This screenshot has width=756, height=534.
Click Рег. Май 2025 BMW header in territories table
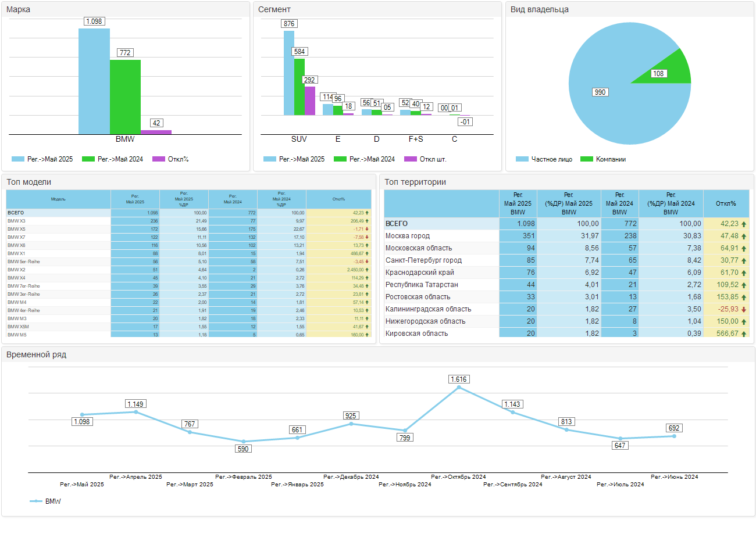518,203
